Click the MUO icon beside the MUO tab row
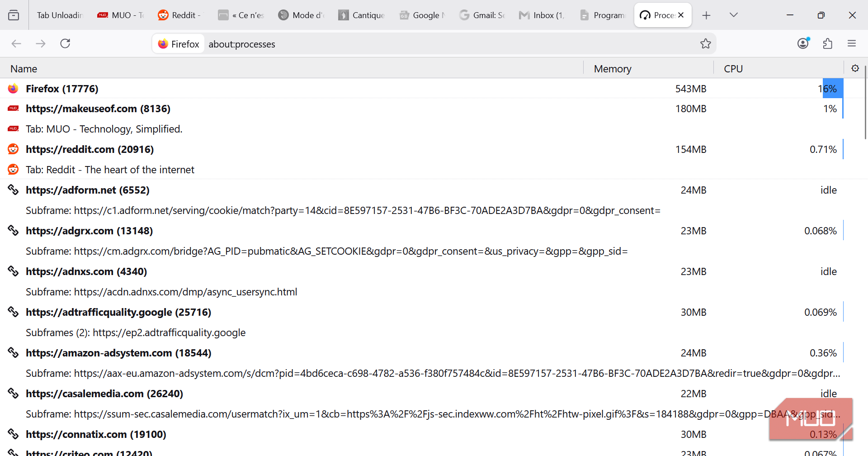This screenshot has height=456, width=868. (13, 128)
